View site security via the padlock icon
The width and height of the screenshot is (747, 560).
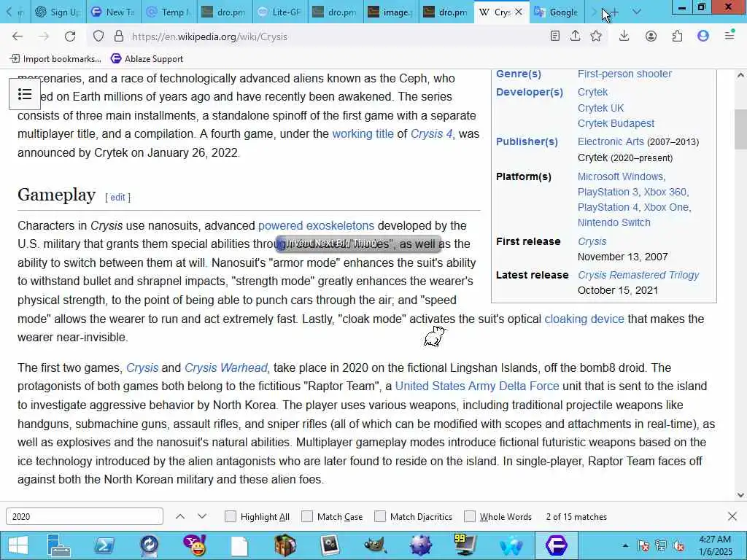pos(119,36)
